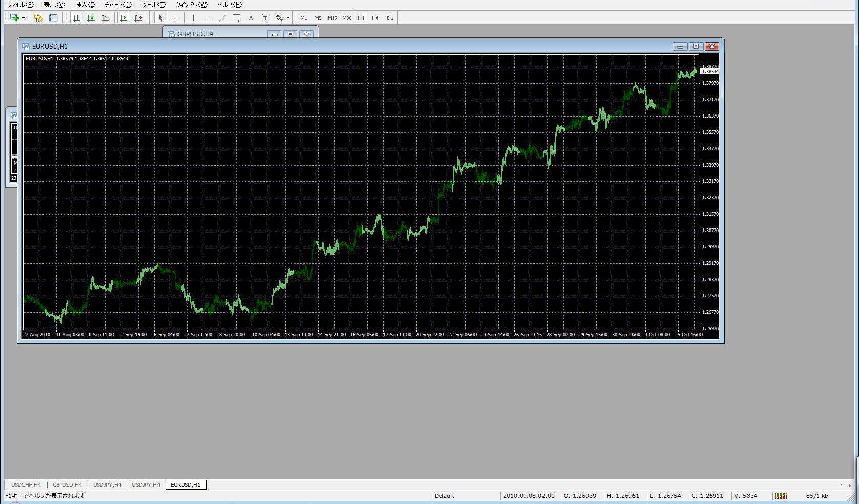Toggle the Auto Scroll chart button
This screenshot has height=504, width=859.
[x=124, y=18]
